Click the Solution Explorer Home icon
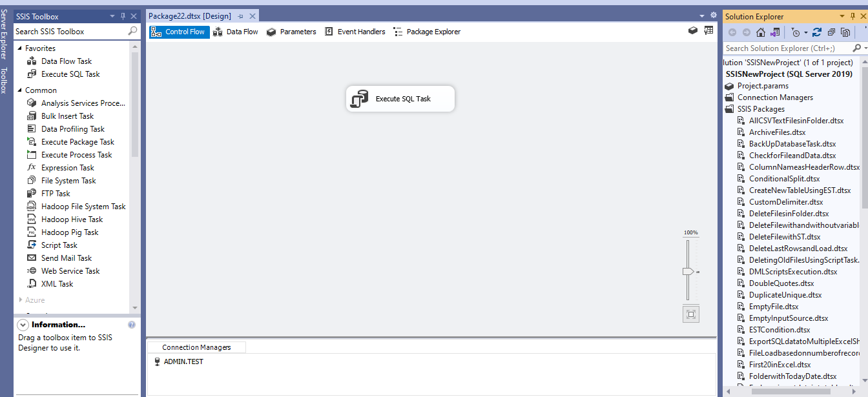 (x=761, y=32)
